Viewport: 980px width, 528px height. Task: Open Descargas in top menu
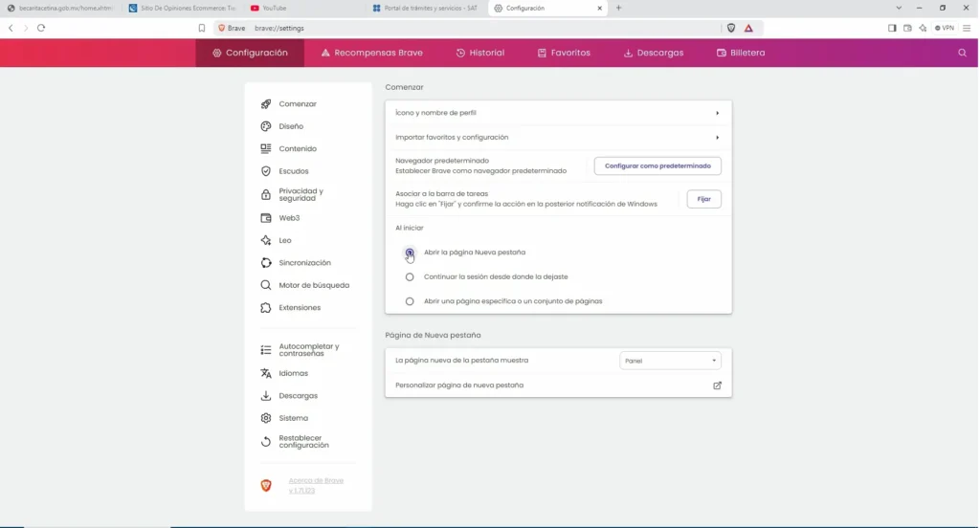pos(654,54)
